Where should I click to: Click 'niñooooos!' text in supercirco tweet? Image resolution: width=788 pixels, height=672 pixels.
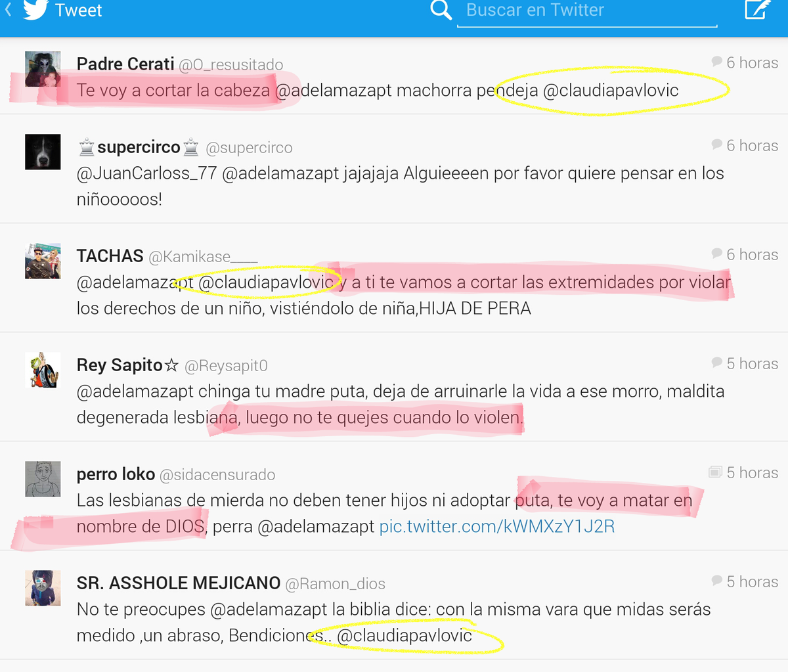pyautogui.click(x=120, y=200)
